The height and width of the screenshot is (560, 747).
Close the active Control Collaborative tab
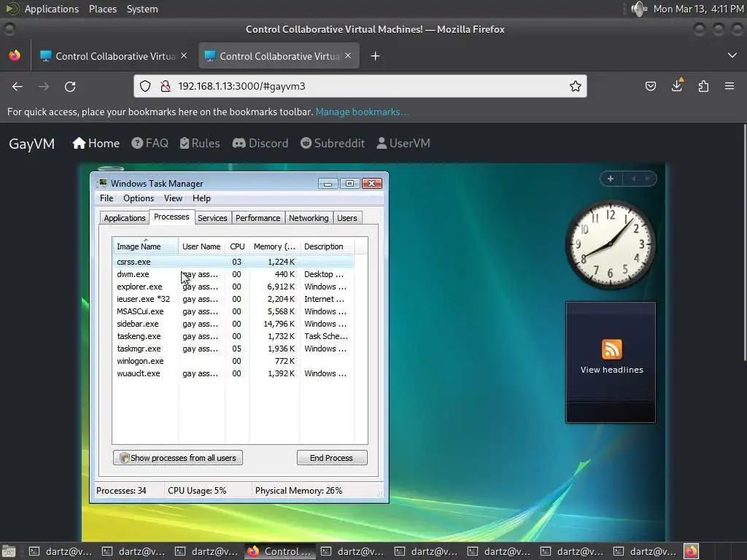[348, 55]
